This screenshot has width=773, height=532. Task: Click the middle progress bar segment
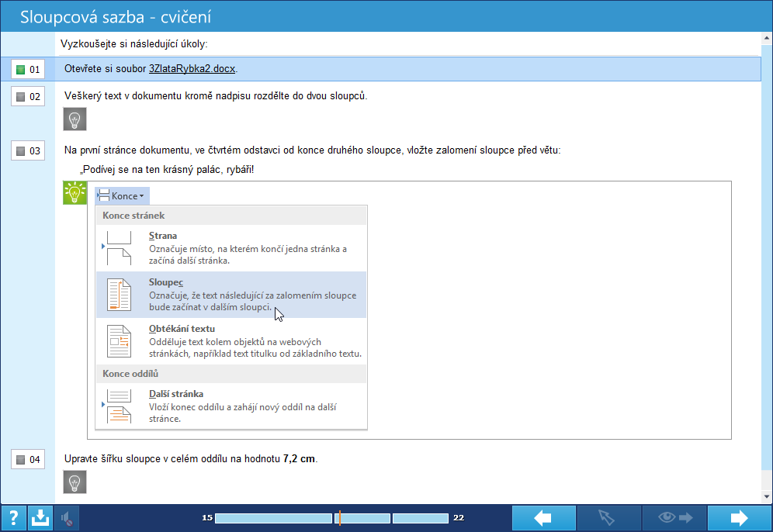362,518
